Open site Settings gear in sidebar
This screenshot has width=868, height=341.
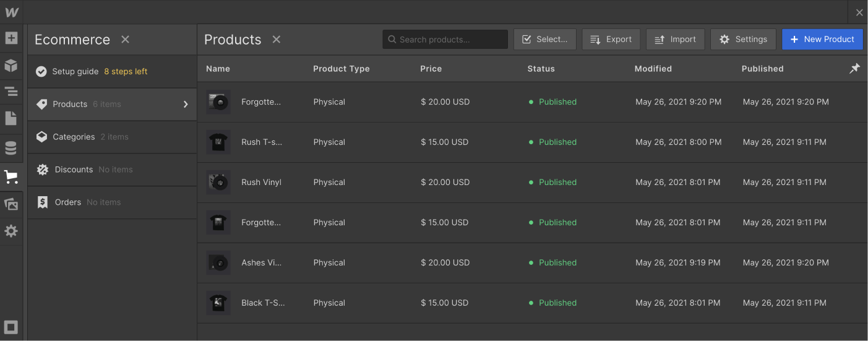pyautogui.click(x=11, y=231)
